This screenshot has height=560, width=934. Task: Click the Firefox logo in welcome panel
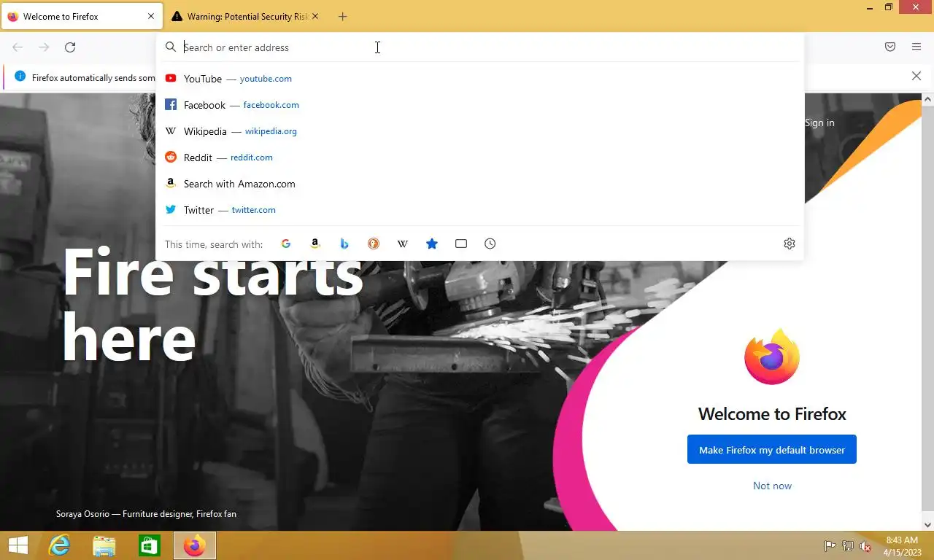pos(772,357)
